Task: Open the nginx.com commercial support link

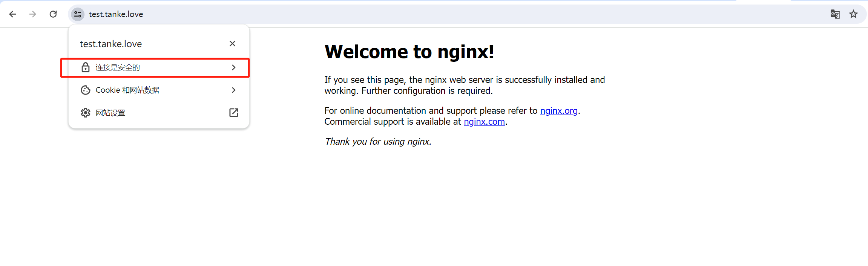Action: coord(484,122)
